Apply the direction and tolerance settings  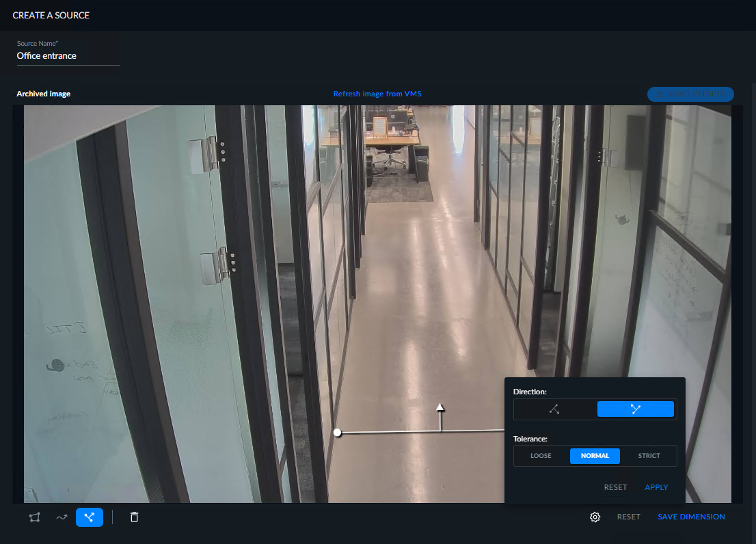pyautogui.click(x=656, y=488)
